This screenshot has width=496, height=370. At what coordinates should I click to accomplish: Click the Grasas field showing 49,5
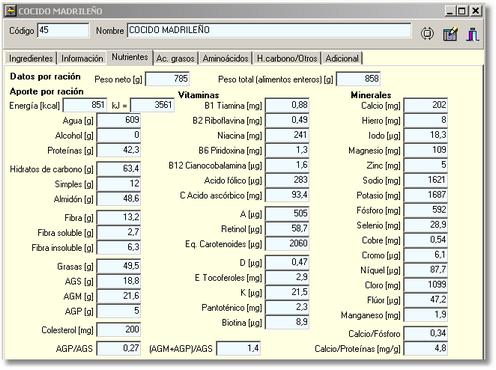pos(119,266)
